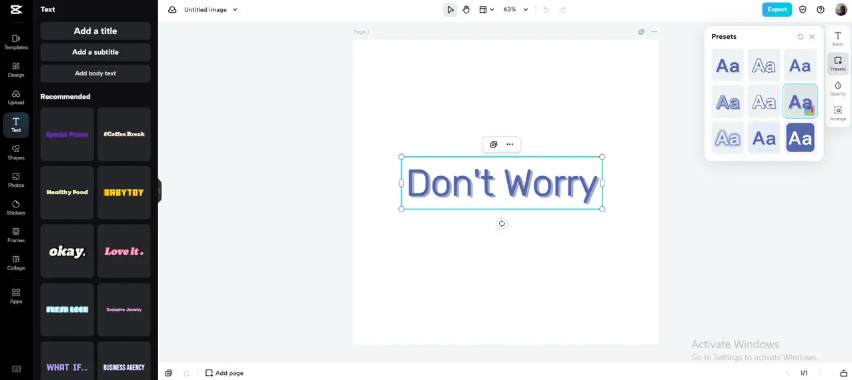Screen dimensions: 852x380
Task: Click the CapCut logo icon
Action: (16, 9)
